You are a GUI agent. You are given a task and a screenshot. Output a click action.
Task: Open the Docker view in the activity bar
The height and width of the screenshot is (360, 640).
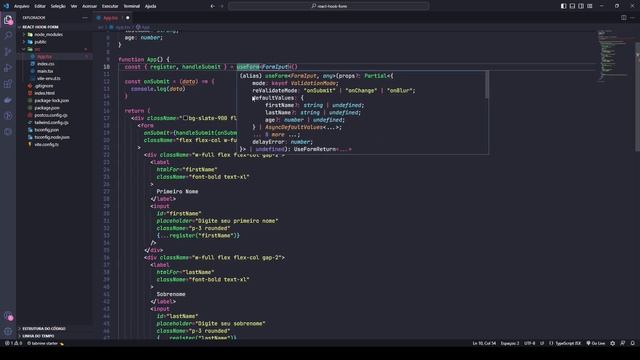click(8, 100)
